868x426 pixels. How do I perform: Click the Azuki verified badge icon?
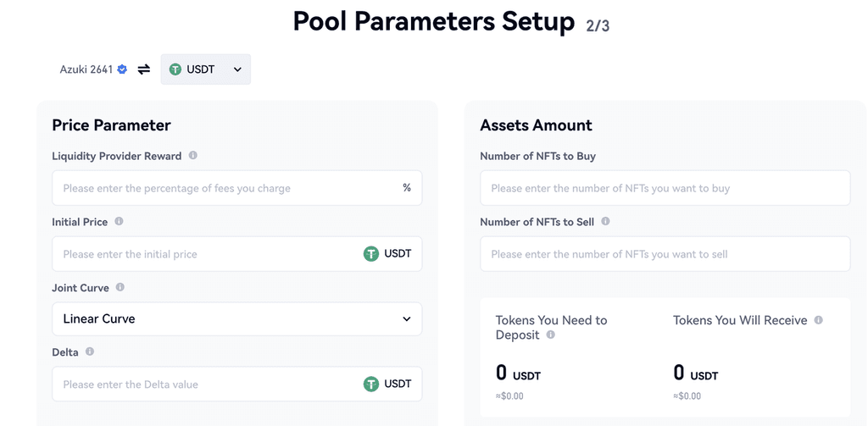coord(122,69)
